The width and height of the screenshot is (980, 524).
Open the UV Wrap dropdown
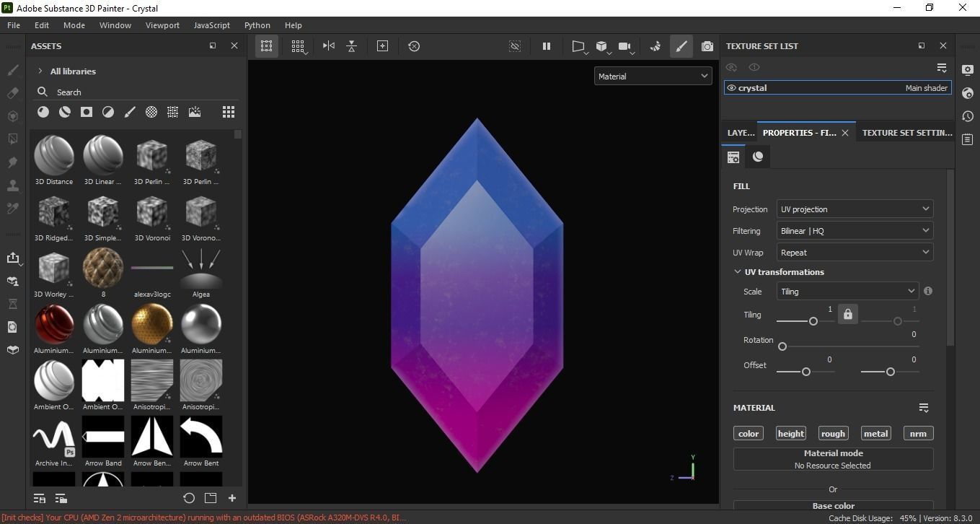855,253
